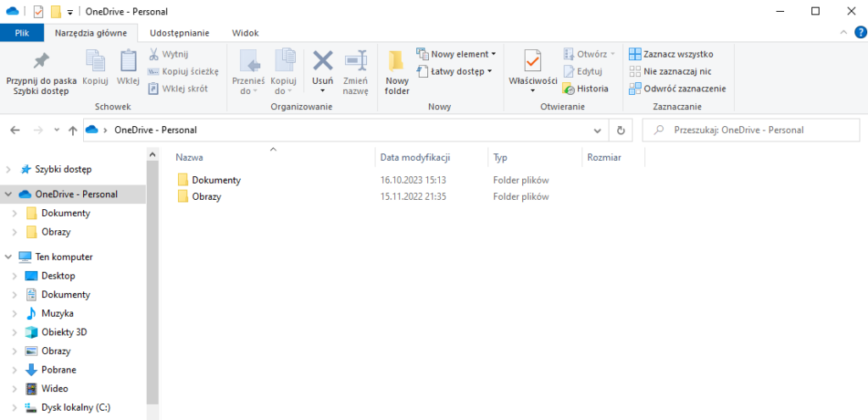Select Ten komputer in the sidebar
This screenshot has width=868, height=420.
(64, 257)
